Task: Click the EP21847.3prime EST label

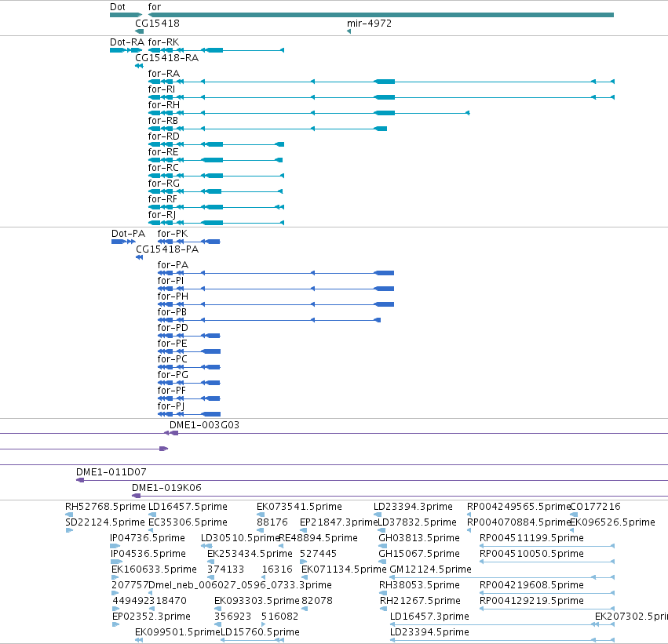Action: coord(338,522)
